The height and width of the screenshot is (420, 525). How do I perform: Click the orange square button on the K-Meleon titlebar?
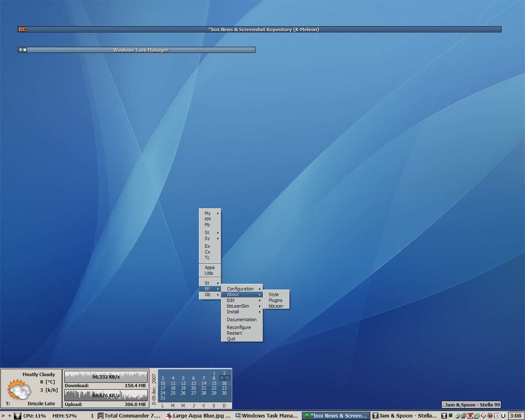(x=25, y=29)
